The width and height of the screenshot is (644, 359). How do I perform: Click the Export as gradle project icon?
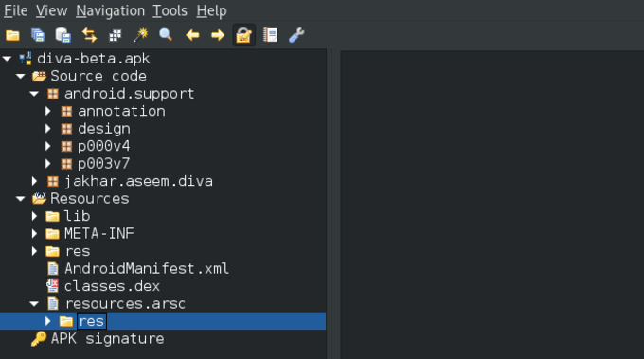pos(63,35)
